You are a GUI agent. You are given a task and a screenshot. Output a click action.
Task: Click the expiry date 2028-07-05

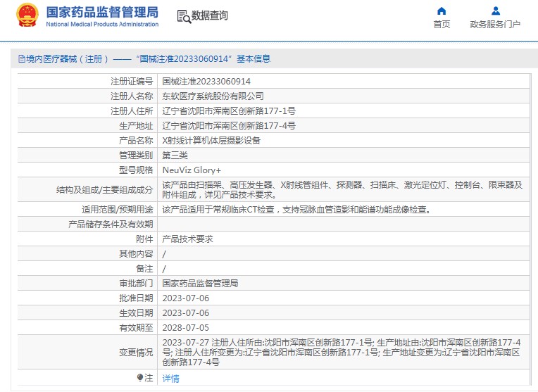click(x=185, y=327)
